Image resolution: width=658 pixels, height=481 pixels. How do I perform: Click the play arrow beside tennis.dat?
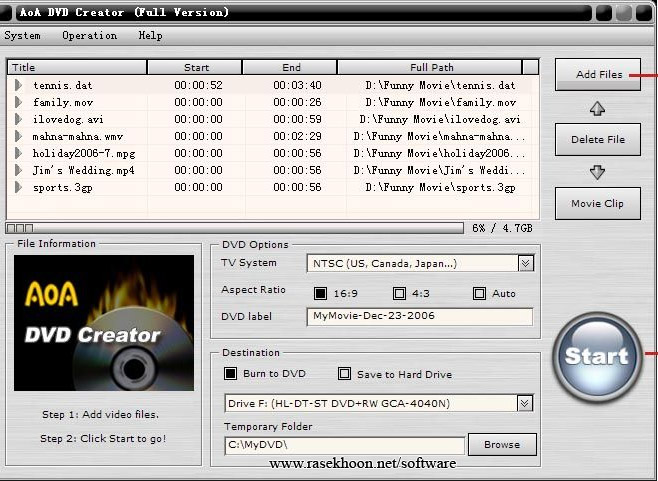coord(18,85)
